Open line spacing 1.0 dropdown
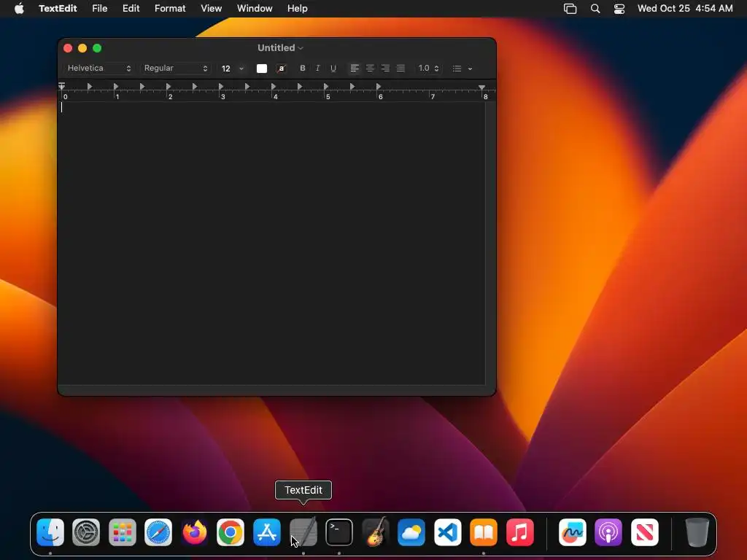The width and height of the screenshot is (747, 560). pos(428,68)
